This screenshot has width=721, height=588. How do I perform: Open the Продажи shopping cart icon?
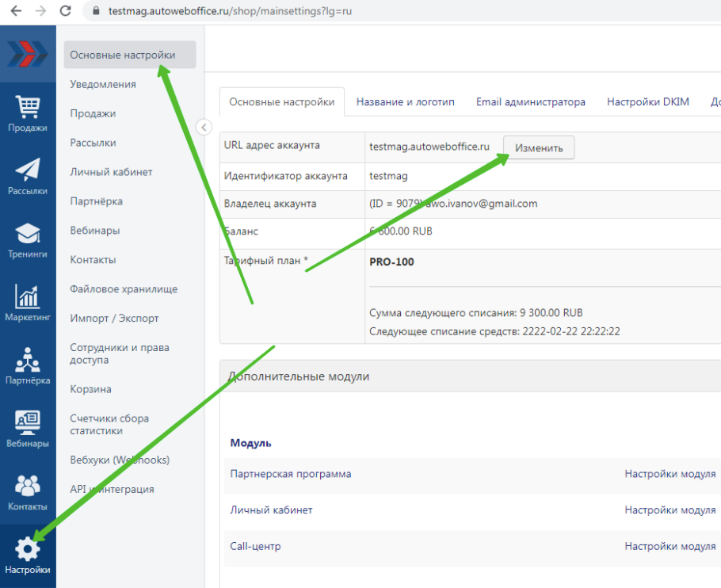[28, 109]
